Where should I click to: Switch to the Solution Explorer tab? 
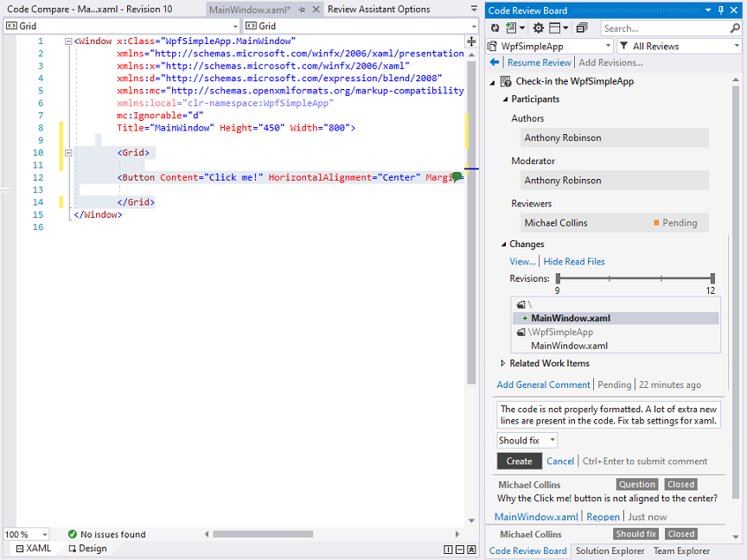coord(610,551)
